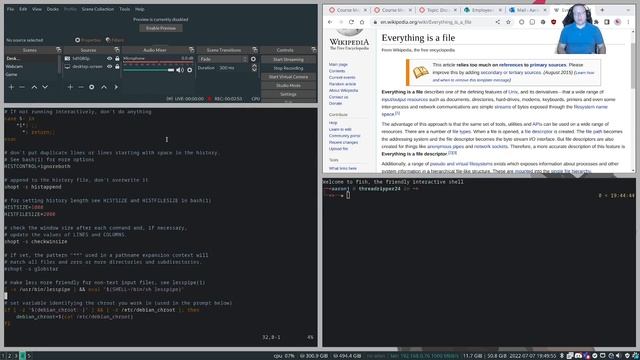Click the Enable Preview button
The width and height of the screenshot is (640, 360).
[161, 28]
